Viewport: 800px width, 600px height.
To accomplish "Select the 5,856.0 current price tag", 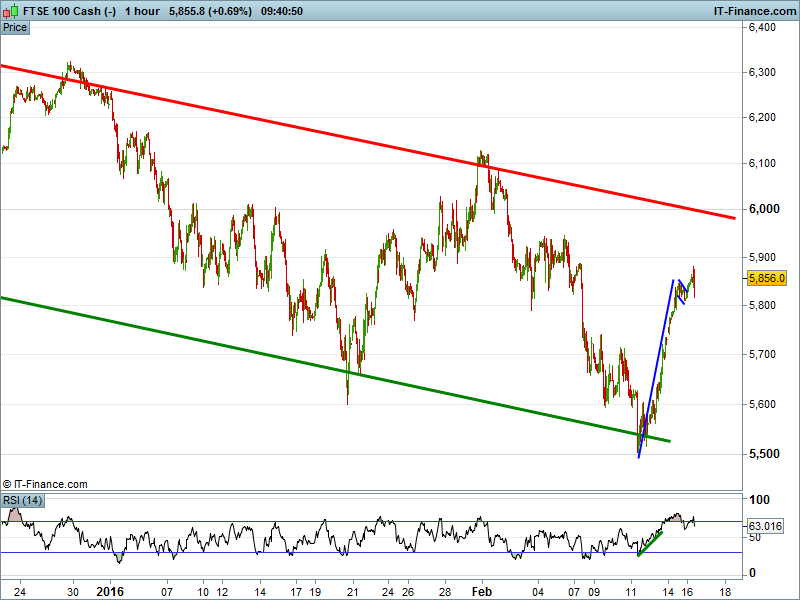I will (767, 279).
